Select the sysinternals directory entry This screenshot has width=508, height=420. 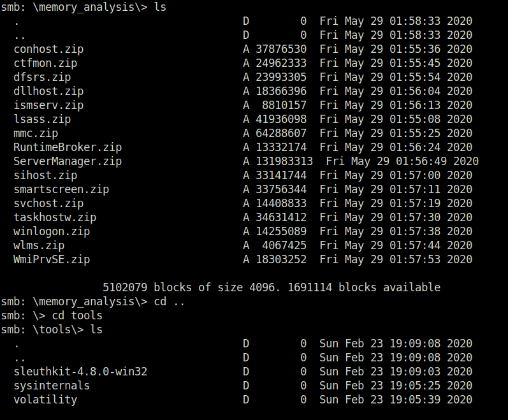(52, 386)
